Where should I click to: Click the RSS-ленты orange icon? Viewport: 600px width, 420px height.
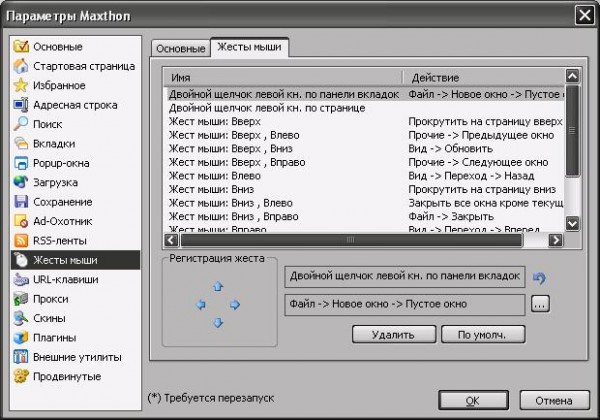point(21,241)
